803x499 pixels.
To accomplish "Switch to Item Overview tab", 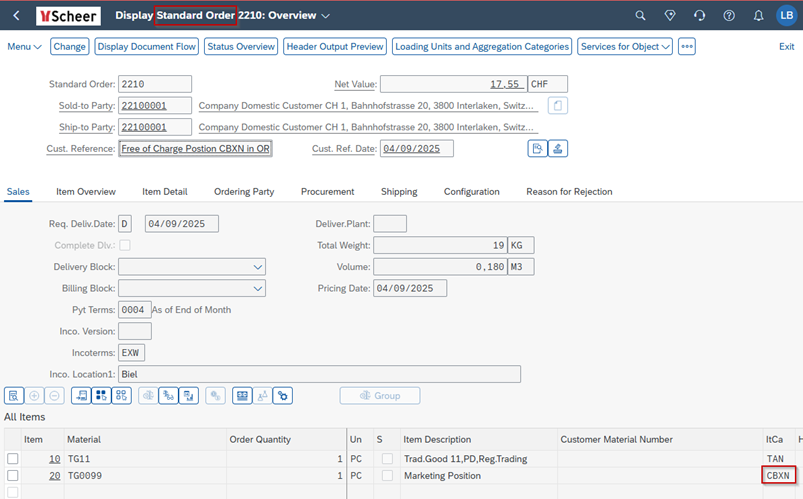I will coord(86,192).
